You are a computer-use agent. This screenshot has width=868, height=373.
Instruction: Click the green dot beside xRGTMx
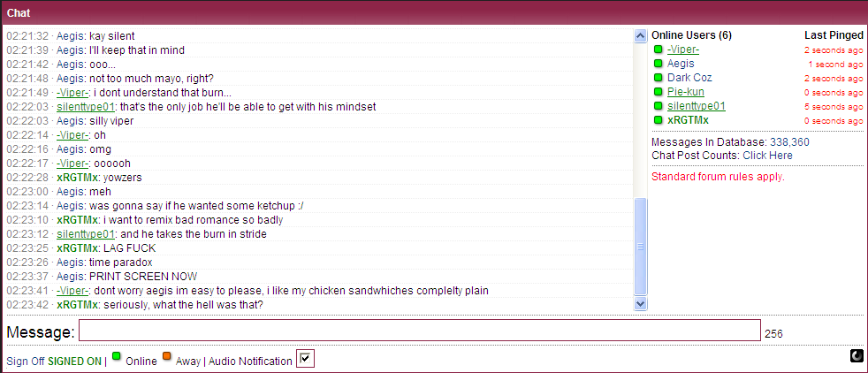click(659, 120)
